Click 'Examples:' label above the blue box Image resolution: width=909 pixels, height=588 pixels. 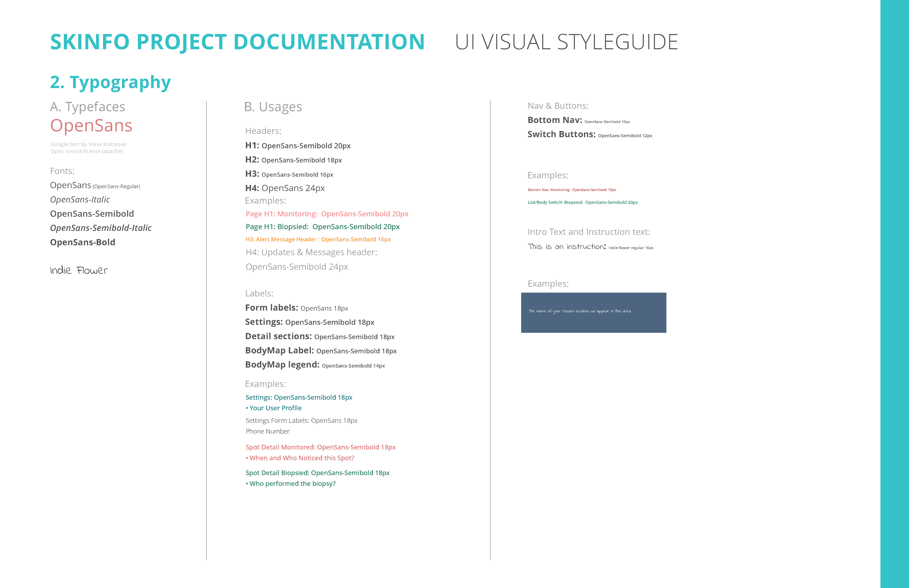(x=548, y=284)
